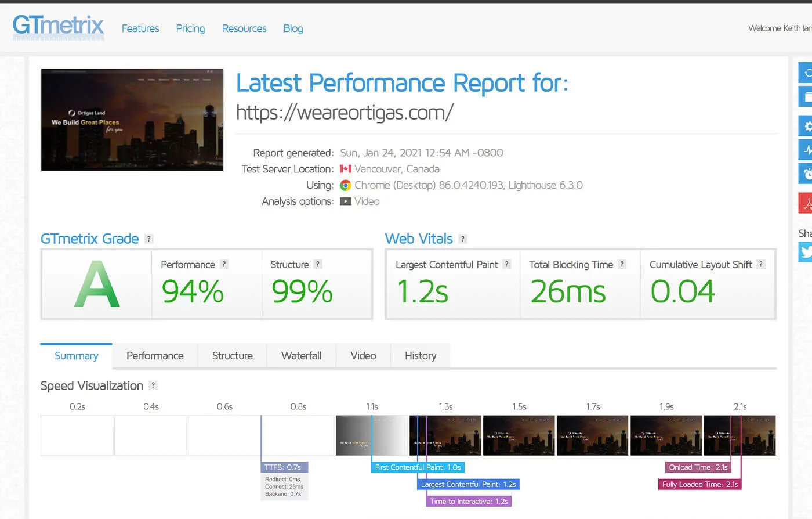Viewport: 812px width, 519px height.
Task: Open the Waterfall tab
Action: point(302,356)
